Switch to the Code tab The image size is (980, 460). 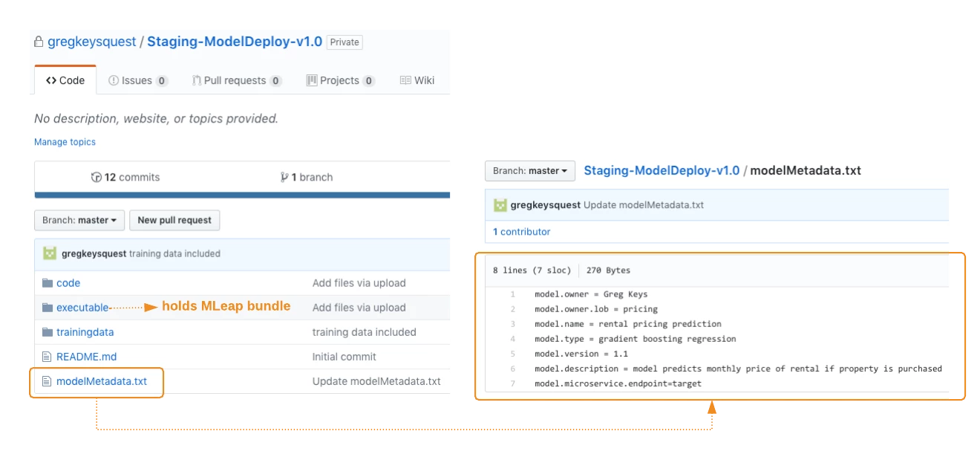[65, 80]
